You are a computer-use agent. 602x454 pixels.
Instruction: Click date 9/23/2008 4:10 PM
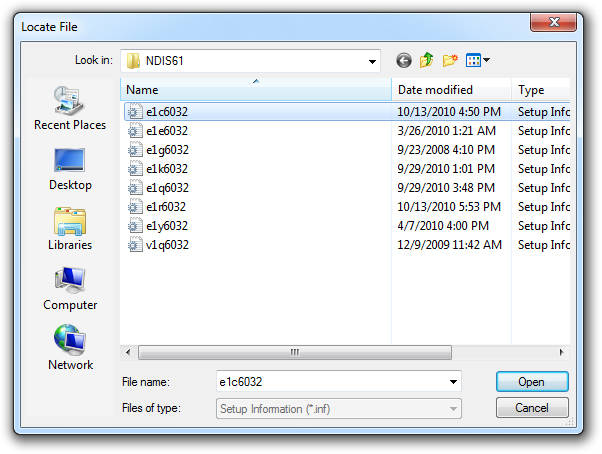[446, 150]
